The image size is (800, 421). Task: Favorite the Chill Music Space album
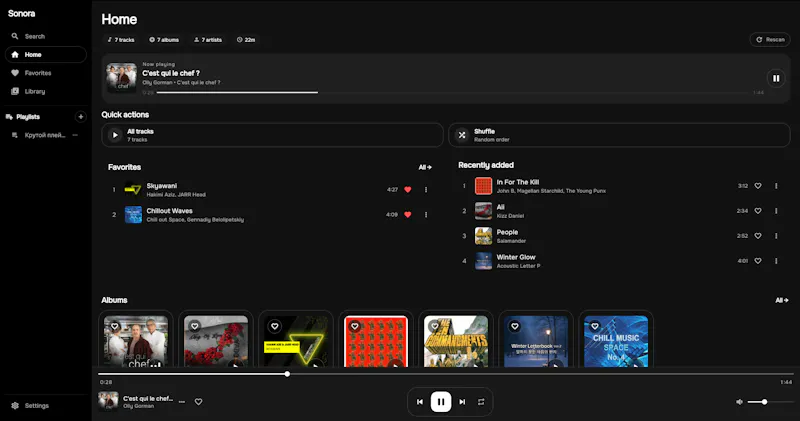[x=595, y=326]
